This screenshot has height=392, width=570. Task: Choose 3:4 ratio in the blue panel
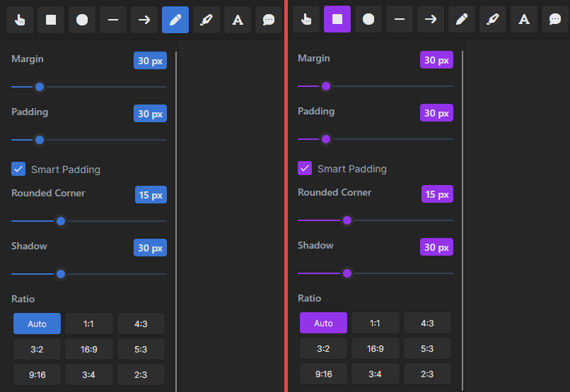tap(89, 374)
